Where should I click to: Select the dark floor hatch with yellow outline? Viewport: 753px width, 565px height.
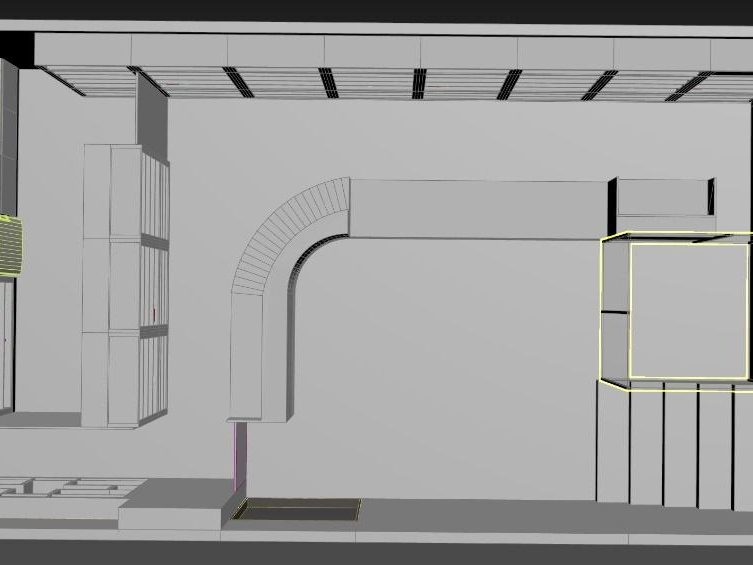click(296, 509)
